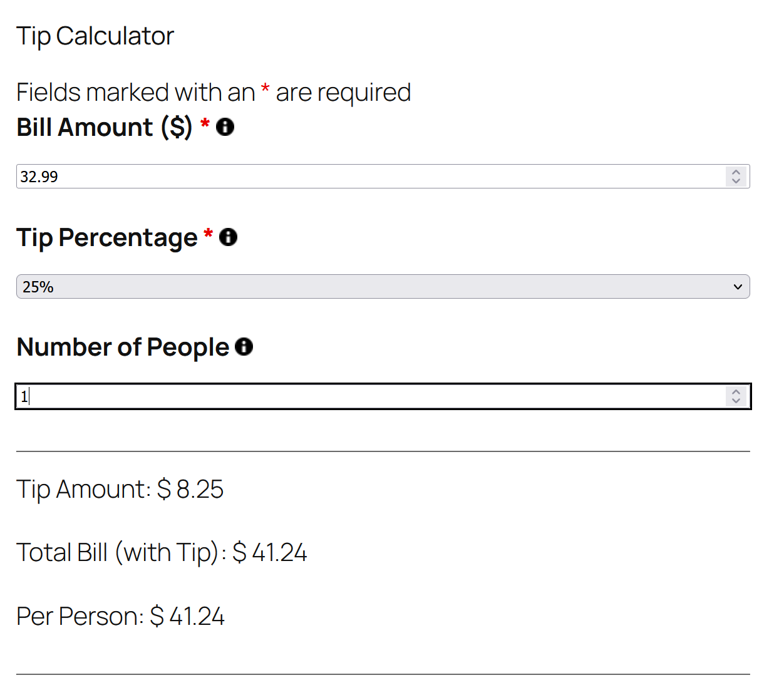The height and width of the screenshot is (690, 784).
Task: Click the required-fields notice text
Action: 213,93
